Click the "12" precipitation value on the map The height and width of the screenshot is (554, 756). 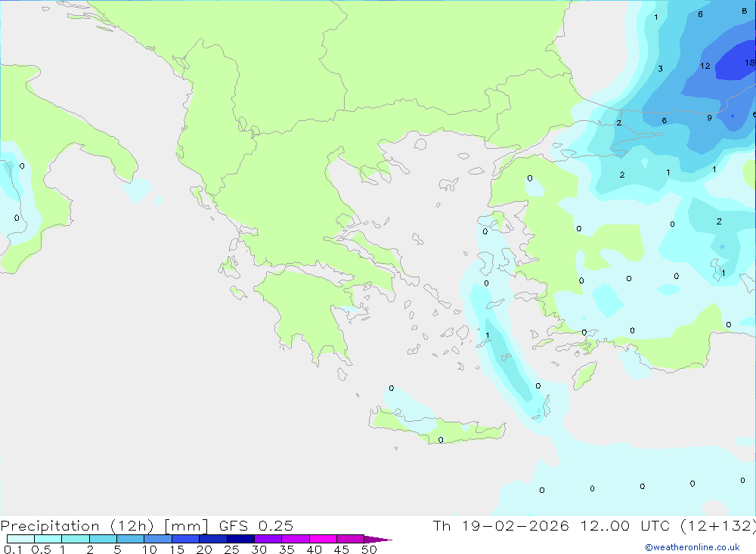[705, 66]
